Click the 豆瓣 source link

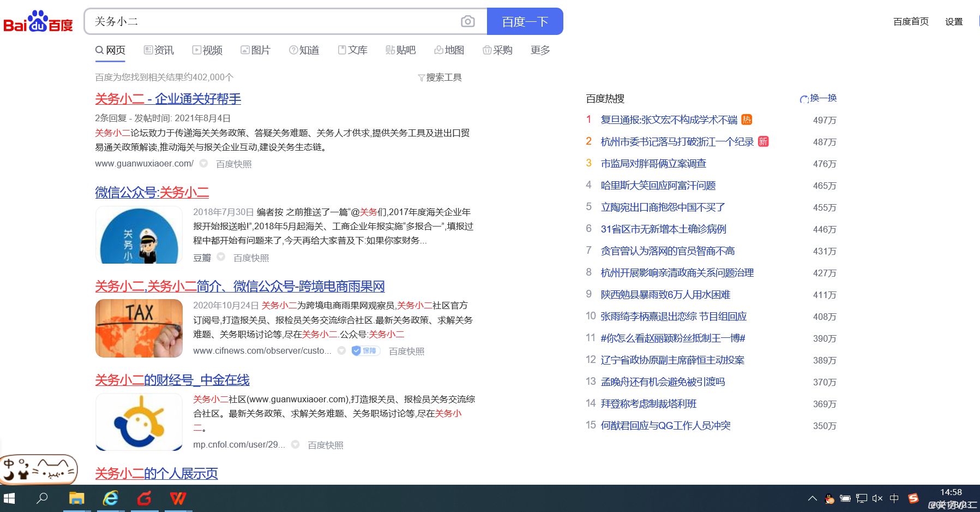[x=202, y=258]
